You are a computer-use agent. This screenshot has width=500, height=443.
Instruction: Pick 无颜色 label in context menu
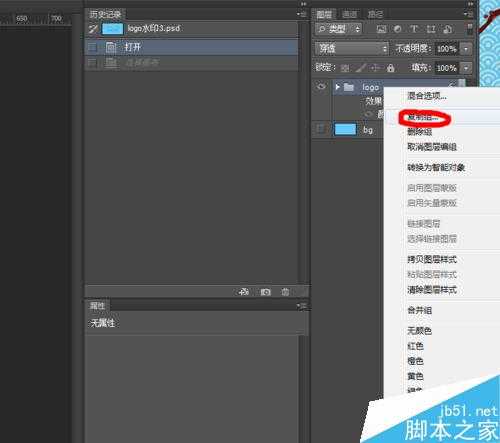420,331
